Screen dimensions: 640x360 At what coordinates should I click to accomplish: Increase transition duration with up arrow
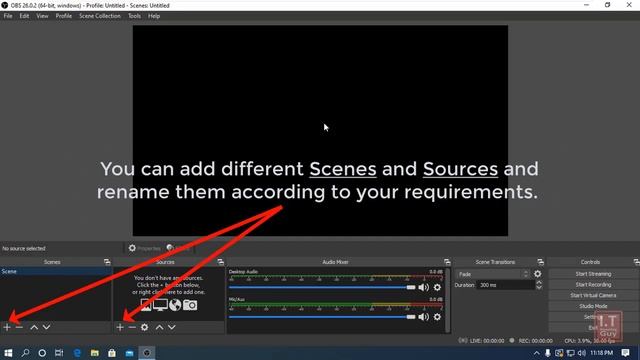point(539,282)
